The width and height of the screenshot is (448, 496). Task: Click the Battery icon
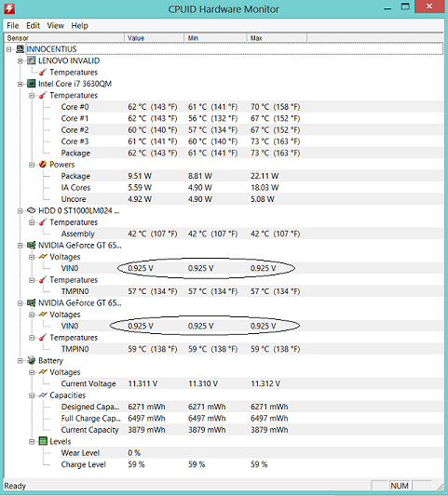tap(32, 361)
